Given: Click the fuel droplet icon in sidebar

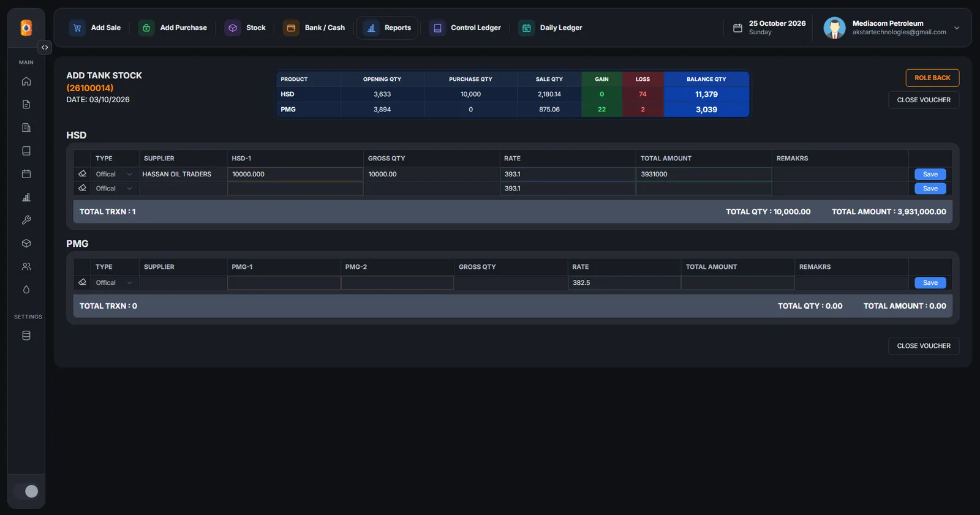Looking at the screenshot, I should (26, 290).
